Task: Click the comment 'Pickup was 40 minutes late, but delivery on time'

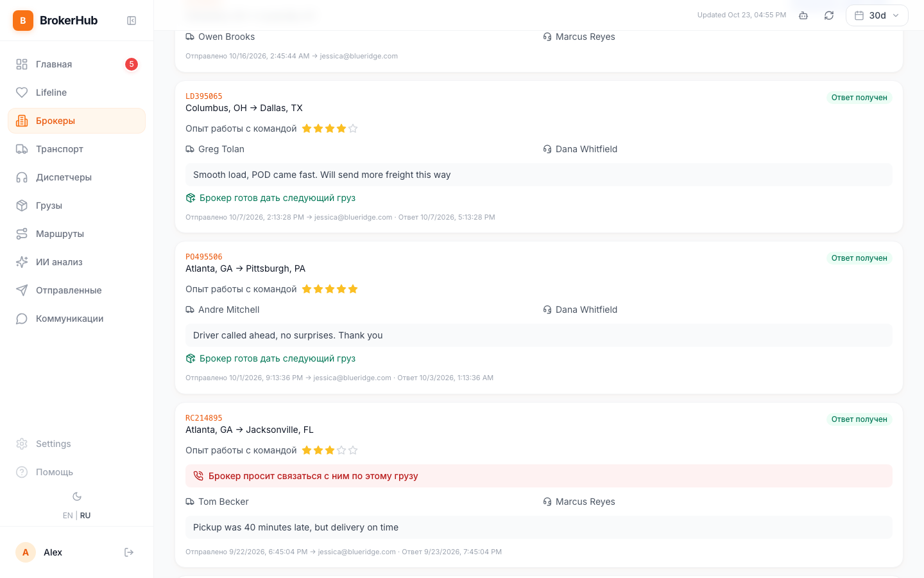Action: pyautogui.click(x=296, y=527)
